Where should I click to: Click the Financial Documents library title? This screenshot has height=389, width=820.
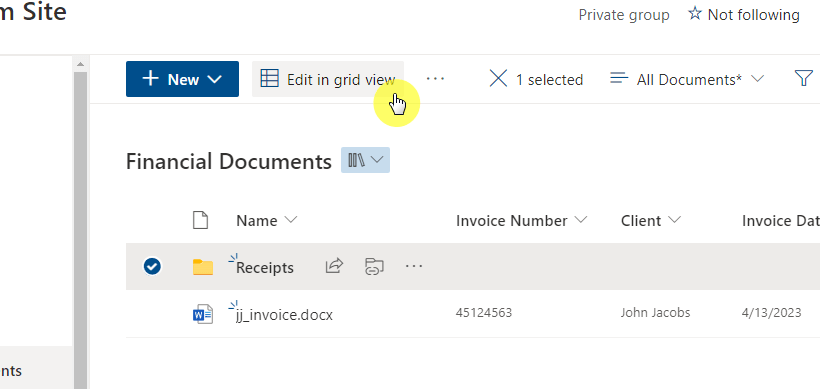[x=229, y=162]
